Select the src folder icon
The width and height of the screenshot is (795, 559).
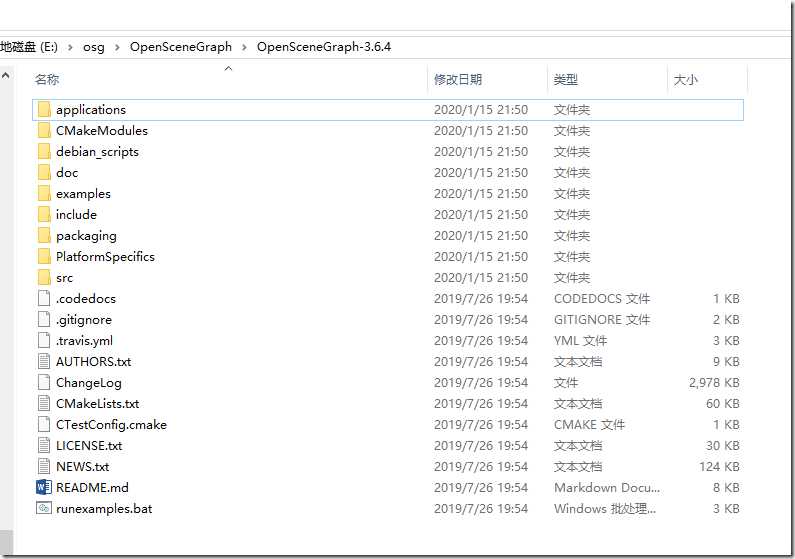(x=44, y=278)
